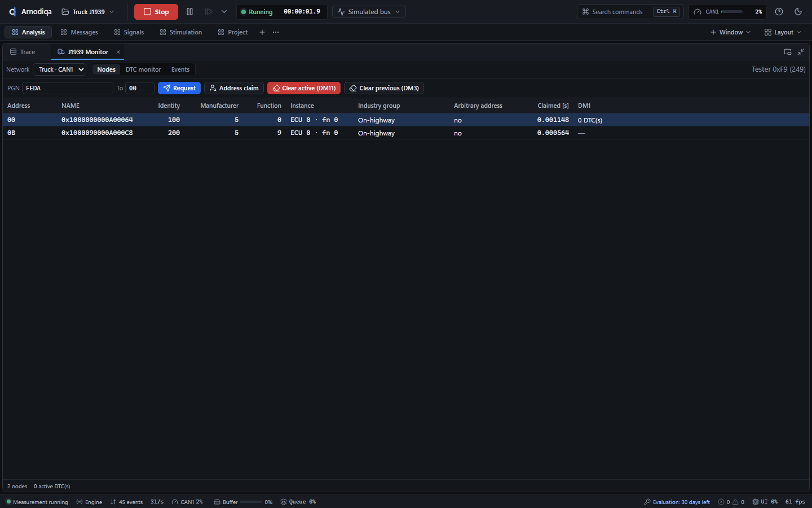
Task: Switch to the Nodes view
Action: (x=106, y=69)
